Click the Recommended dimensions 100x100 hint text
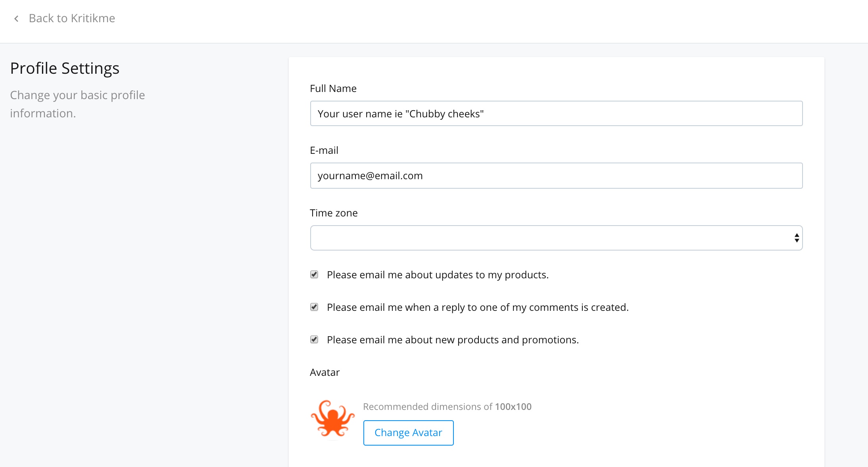This screenshot has width=868, height=467. pyautogui.click(x=447, y=406)
